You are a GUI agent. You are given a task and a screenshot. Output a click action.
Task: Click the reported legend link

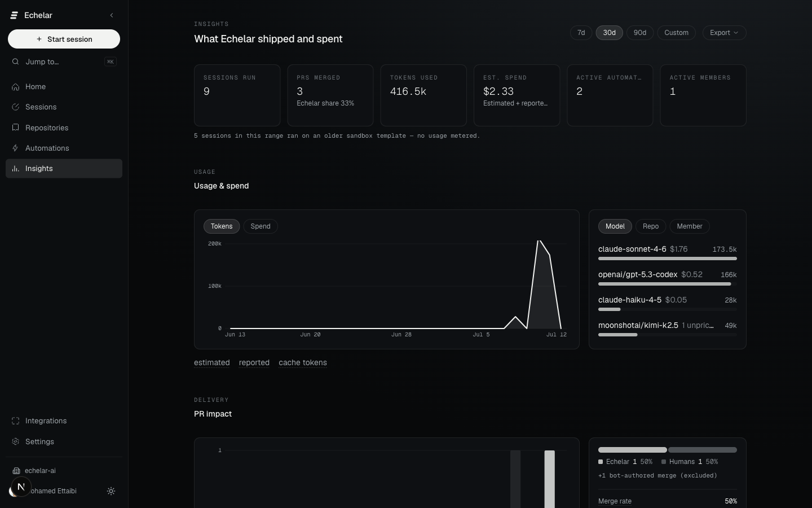[254, 362]
